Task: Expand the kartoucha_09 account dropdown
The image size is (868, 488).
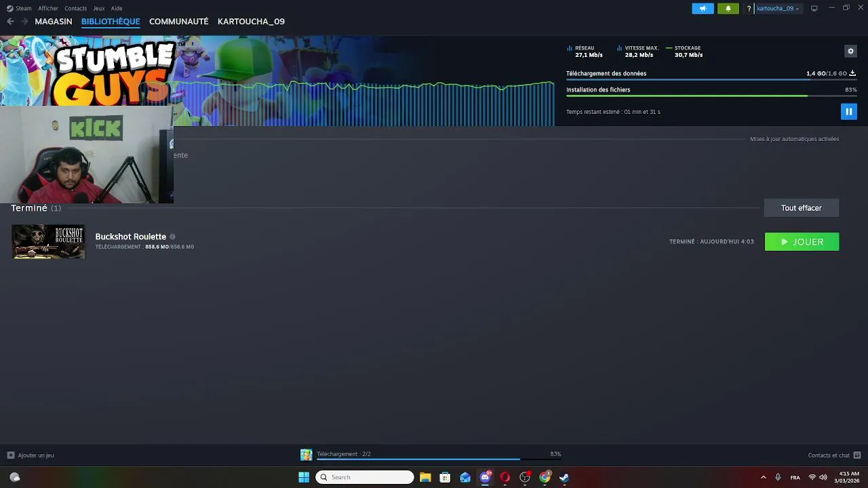Action: pos(778,9)
